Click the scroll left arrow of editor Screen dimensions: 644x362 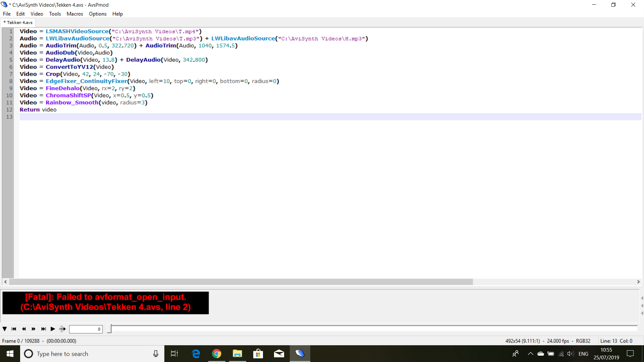point(5,282)
